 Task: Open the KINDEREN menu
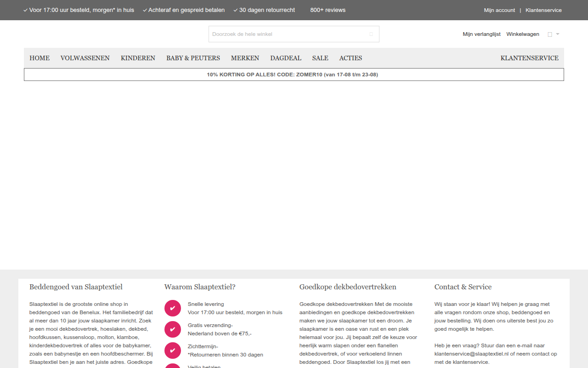tap(138, 58)
